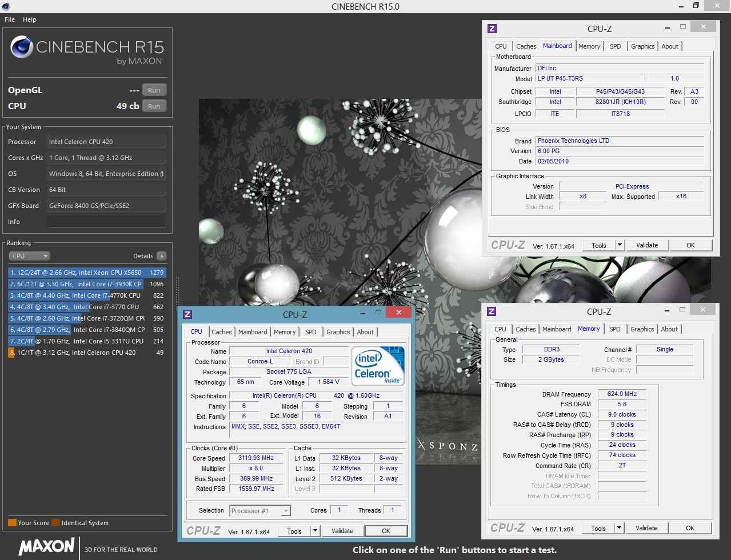Select the Core i7-3840QM ranking row
Viewport: 731px width, 560px height.
coord(86,330)
